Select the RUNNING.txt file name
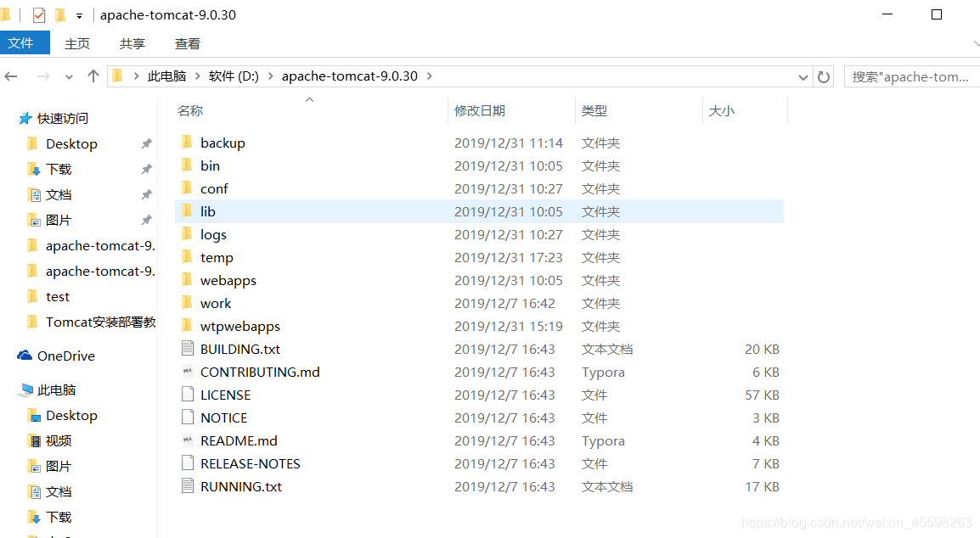Screen dimensions: 980x538 click(241, 486)
